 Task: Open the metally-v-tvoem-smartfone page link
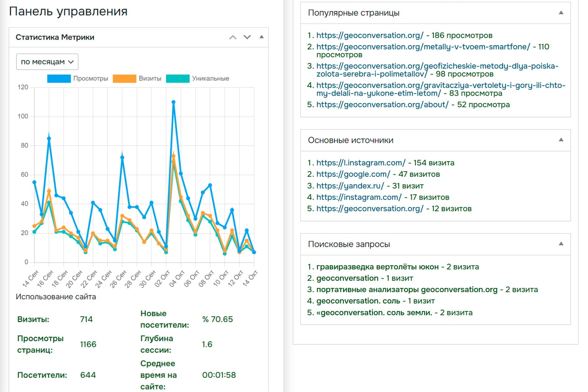click(x=423, y=47)
